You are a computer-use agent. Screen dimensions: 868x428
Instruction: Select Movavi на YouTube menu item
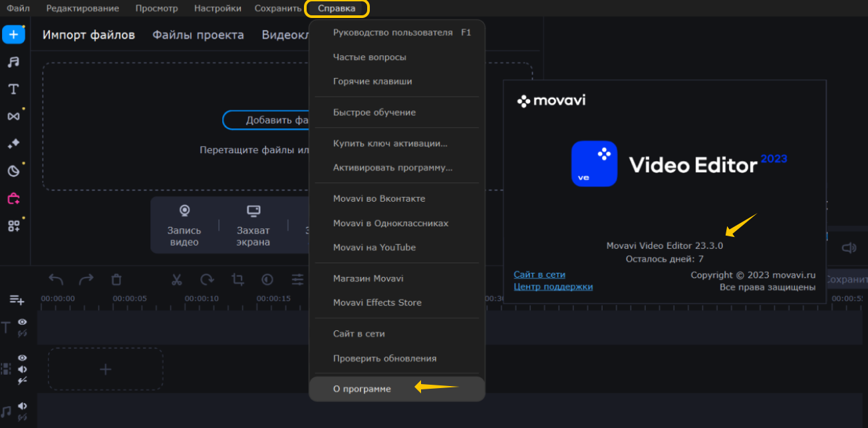[x=397, y=247]
